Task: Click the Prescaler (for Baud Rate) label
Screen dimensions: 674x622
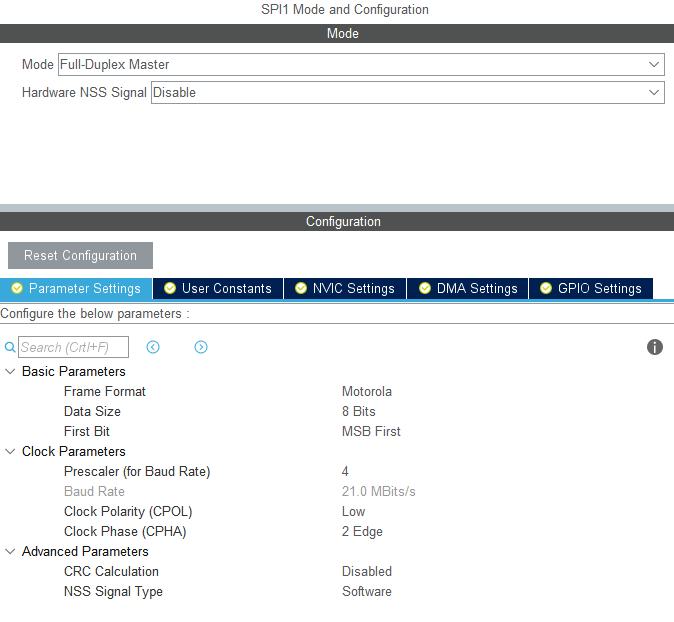Action: [x=137, y=472]
